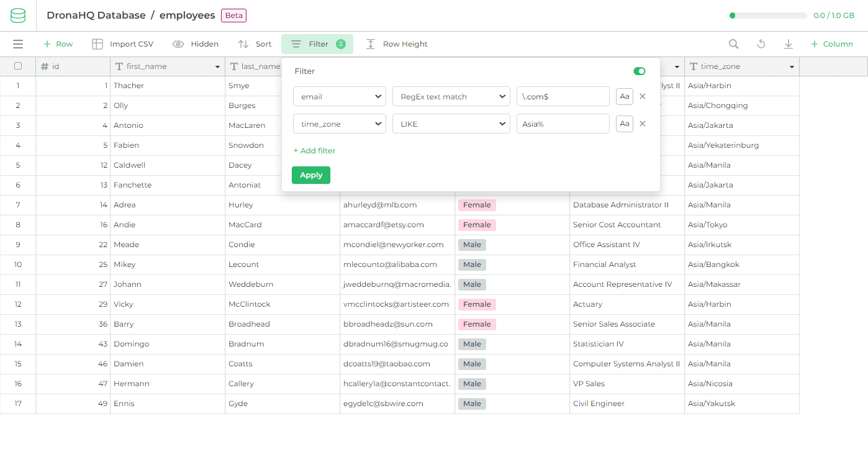Click the refresh icon
This screenshot has height=457, width=868.
(x=761, y=44)
